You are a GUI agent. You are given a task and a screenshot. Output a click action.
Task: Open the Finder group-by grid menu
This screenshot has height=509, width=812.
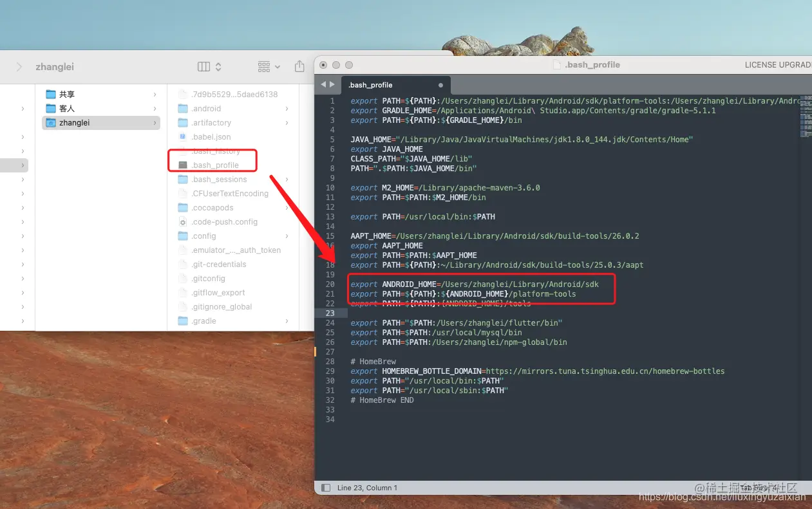(x=269, y=67)
